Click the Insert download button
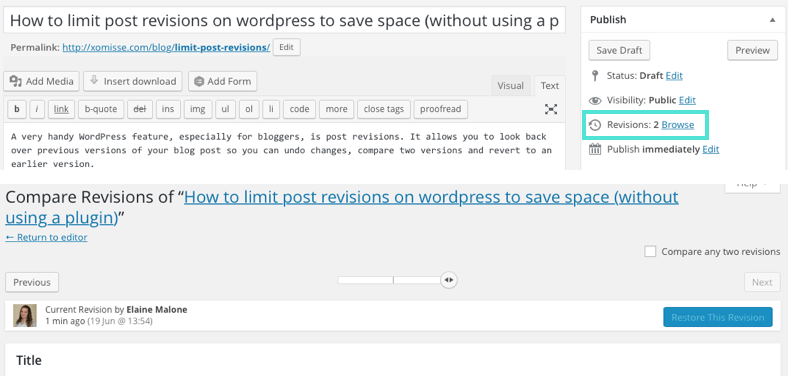 point(133,81)
